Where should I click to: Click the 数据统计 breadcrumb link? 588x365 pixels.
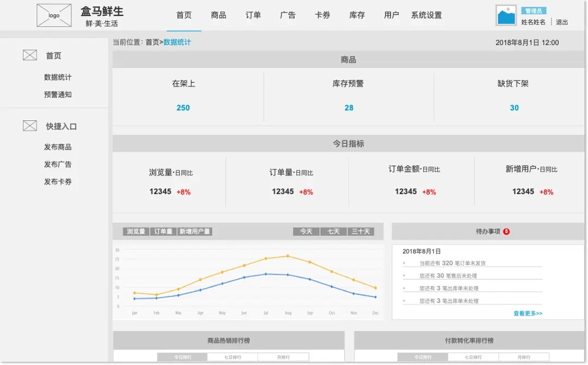coord(179,41)
